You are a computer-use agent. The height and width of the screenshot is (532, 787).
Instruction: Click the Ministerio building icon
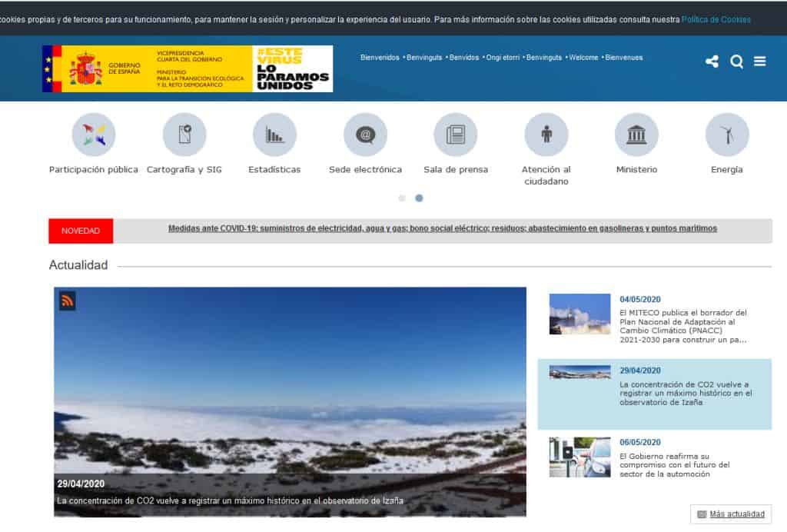[636, 135]
